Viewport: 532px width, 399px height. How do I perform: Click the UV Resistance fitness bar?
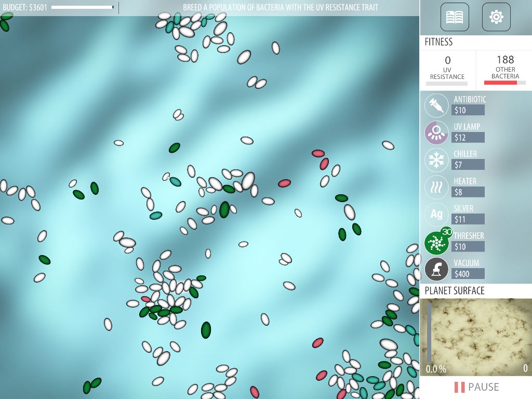(446, 84)
